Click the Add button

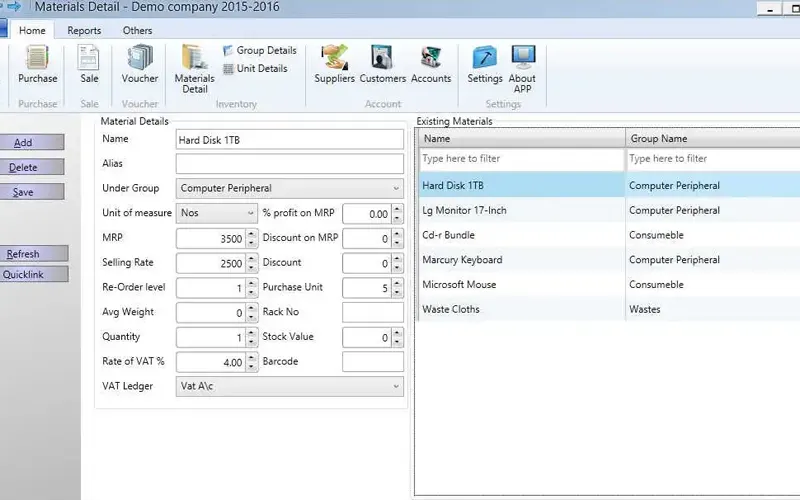point(32,142)
